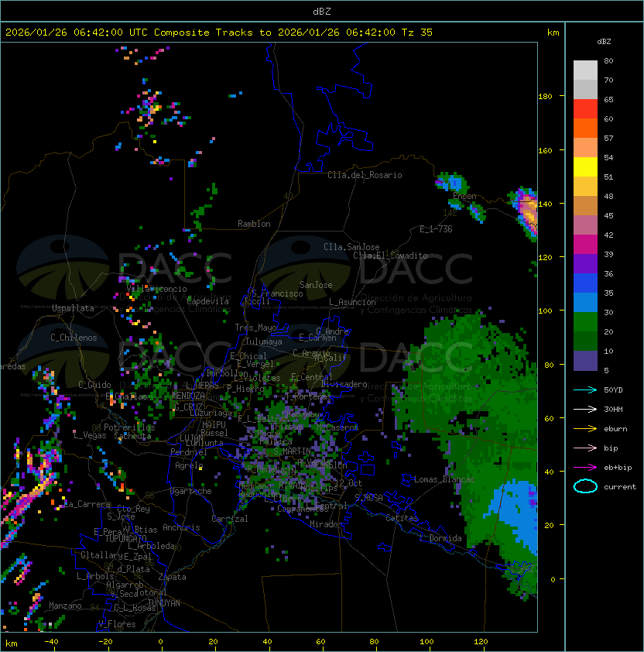
Task: Click the 'L_Asuncion' map label
Action: (x=352, y=302)
